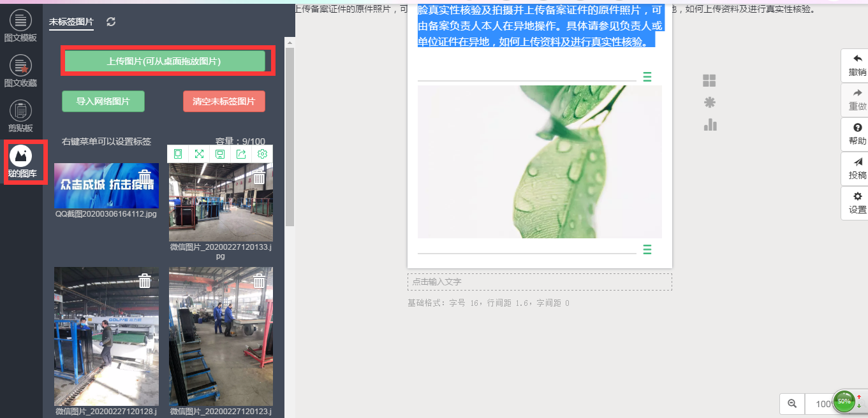Screen dimensions: 868x418
Task: Click the 上传图片 upload button
Action: coord(167,61)
